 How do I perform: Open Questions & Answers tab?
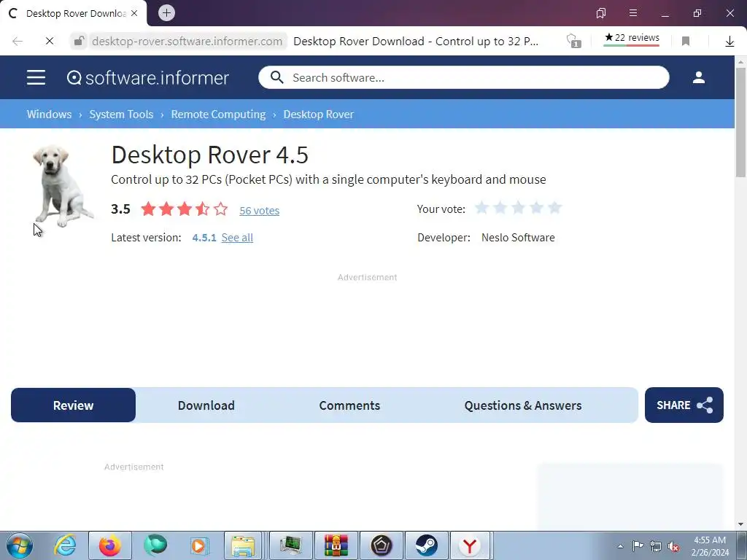523,405
